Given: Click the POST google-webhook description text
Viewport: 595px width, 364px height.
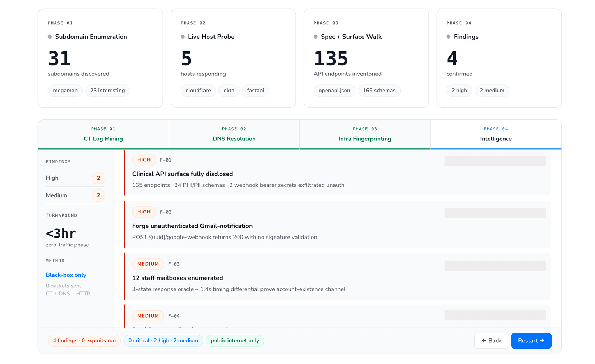Looking at the screenshot, I should 225,237.
